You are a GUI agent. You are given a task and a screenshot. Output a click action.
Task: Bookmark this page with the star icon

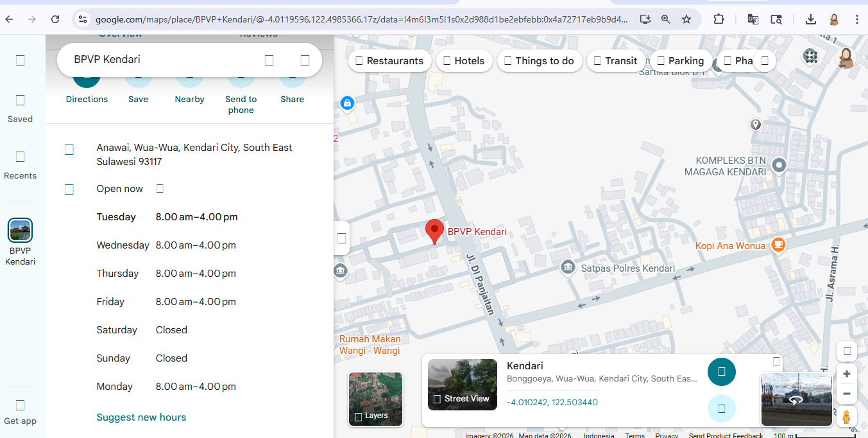pos(686,19)
